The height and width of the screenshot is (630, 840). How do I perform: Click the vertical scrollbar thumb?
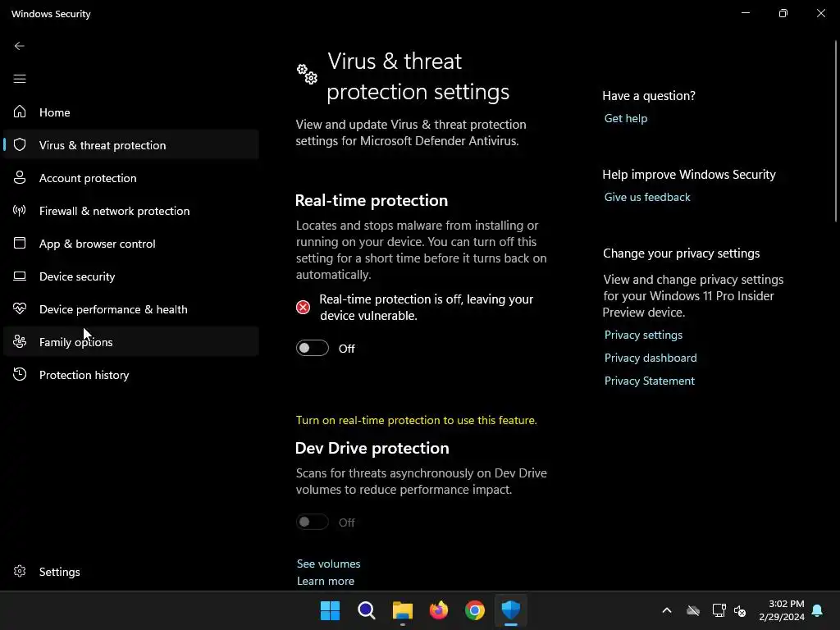point(836,130)
